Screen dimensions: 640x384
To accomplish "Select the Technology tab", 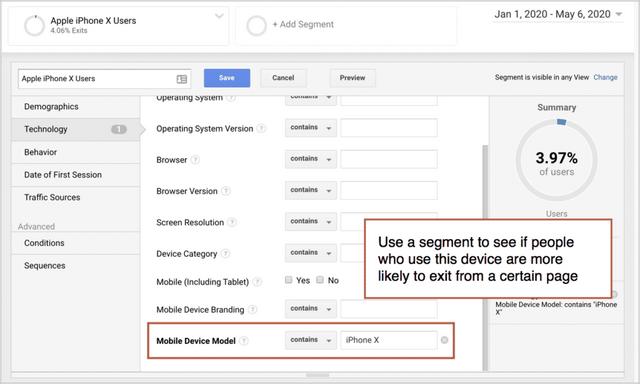I will 76,129.
